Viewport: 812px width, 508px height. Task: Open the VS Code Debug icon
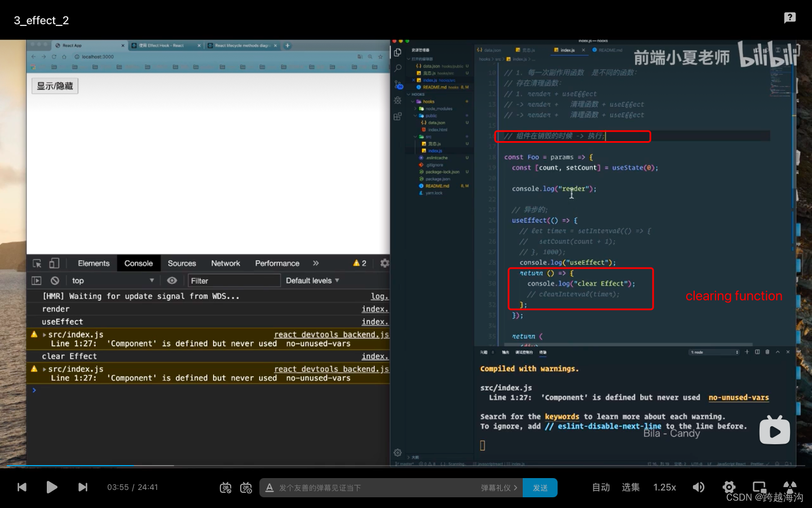[398, 100]
